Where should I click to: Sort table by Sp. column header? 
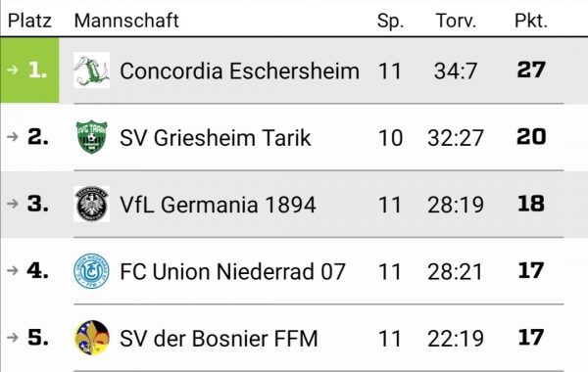tap(390, 22)
